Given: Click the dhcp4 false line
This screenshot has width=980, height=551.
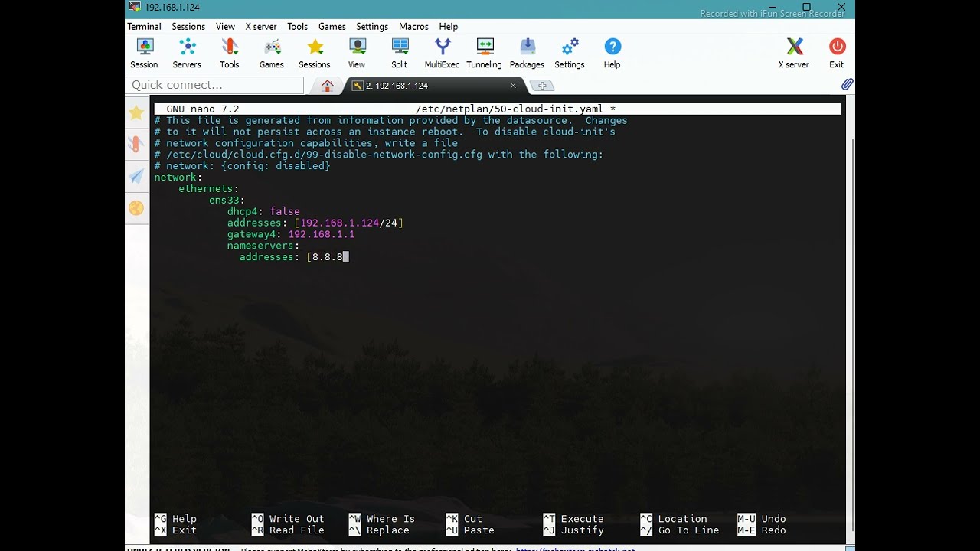Looking at the screenshot, I should click(263, 211).
